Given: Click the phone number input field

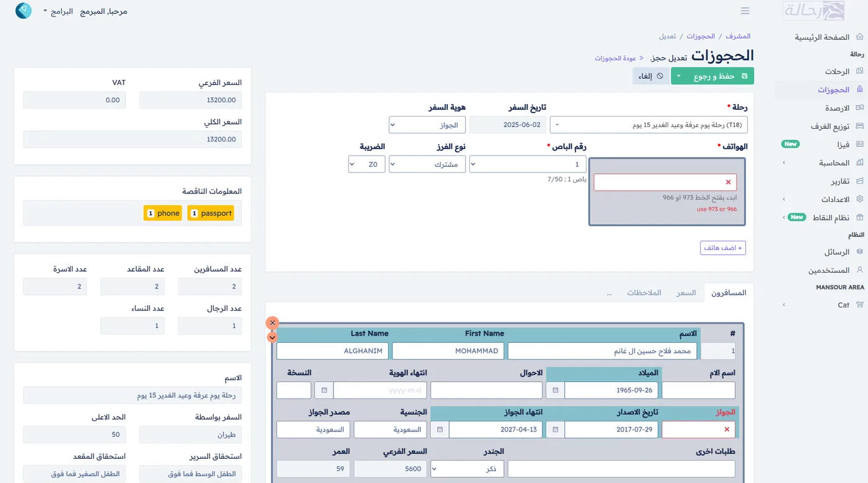Looking at the screenshot, I should coord(665,182).
